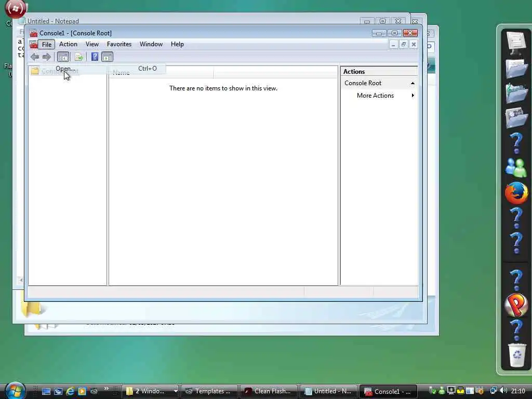Screen dimensions: 532x399
Task: Click the Export List toolbar icon
Action: pyautogui.click(x=79, y=57)
